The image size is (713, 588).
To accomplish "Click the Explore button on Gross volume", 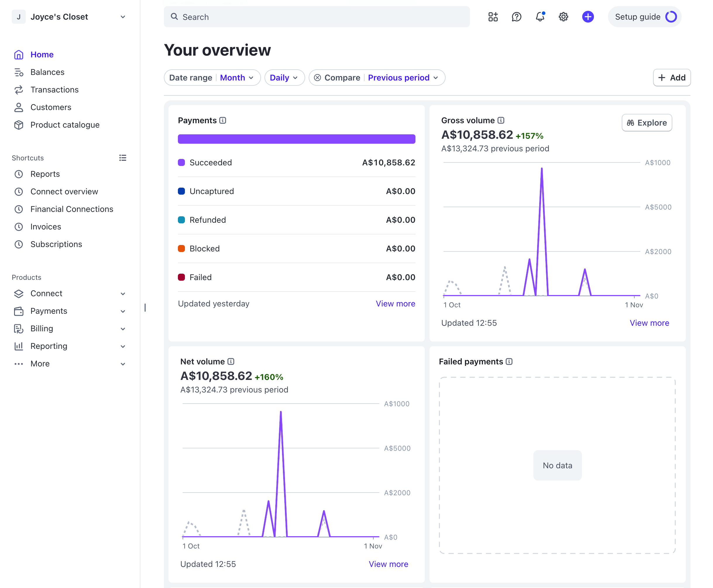I will pyautogui.click(x=647, y=123).
